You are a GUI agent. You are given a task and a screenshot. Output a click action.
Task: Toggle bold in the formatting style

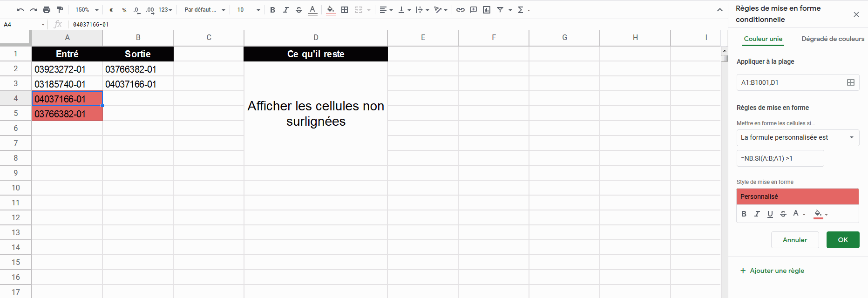pos(744,214)
